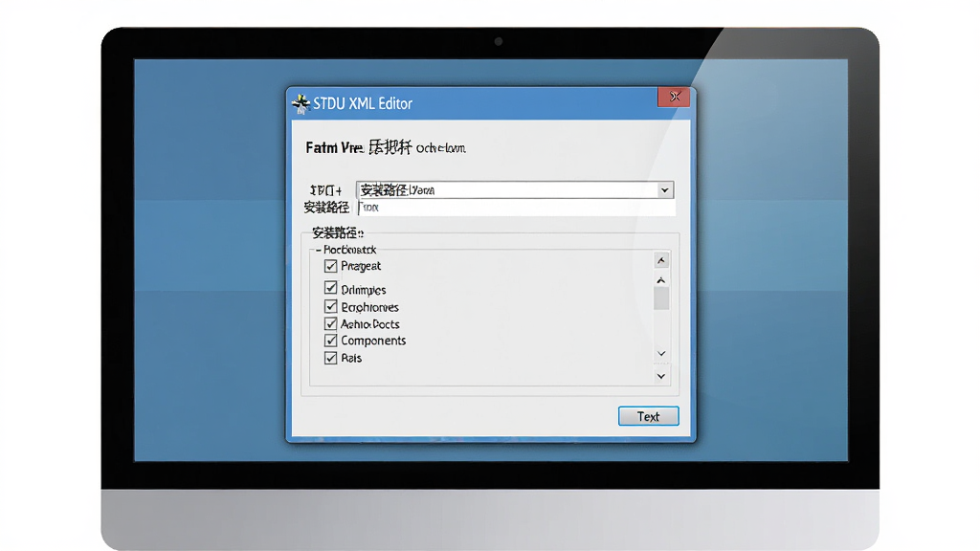The image size is (980, 551).
Task: Uncheck the Components checkbox
Action: coord(330,341)
